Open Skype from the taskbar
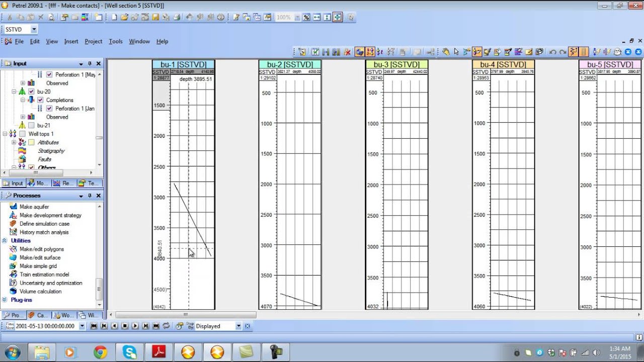644x362 pixels. click(x=129, y=352)
